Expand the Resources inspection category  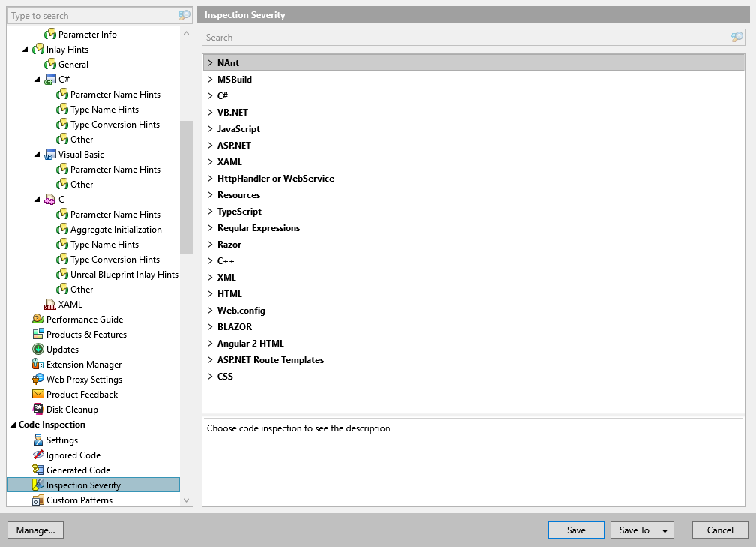210,195
